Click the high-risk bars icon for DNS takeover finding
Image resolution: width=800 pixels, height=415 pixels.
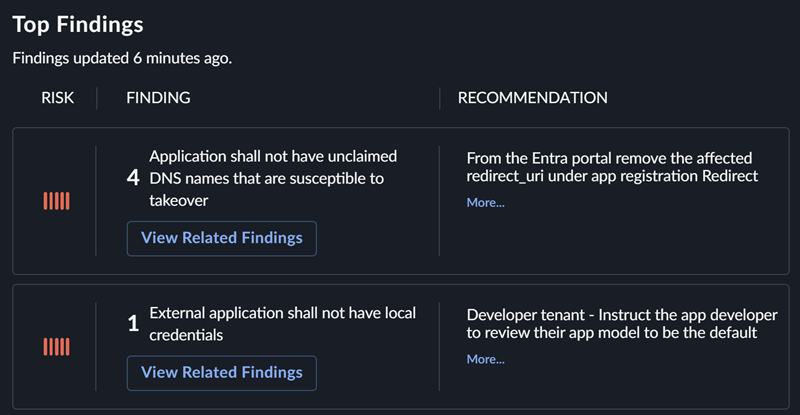[x=56, y=201]
